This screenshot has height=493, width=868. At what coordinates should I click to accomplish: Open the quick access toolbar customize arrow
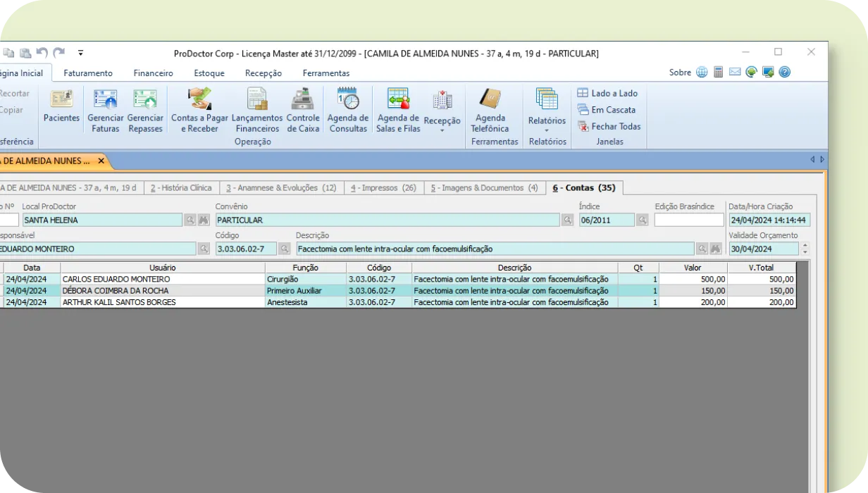pyautogui.click(x=80, y=52)
